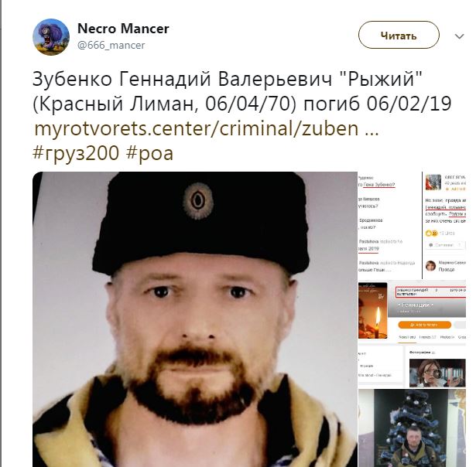476x467 pixels.
Task: Click the Necro Mancer profile avatar
Action: click(x=51, y=36)
